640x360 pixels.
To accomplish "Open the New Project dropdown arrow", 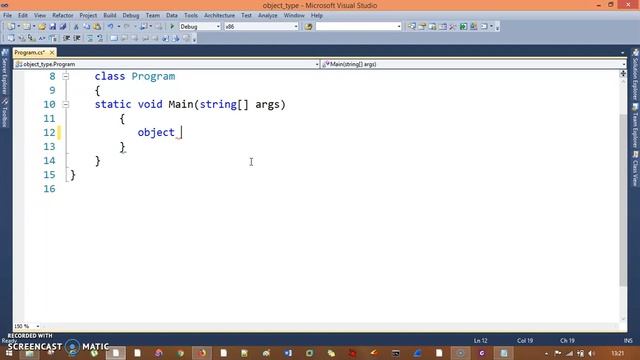I will click(x=19, y=27).
